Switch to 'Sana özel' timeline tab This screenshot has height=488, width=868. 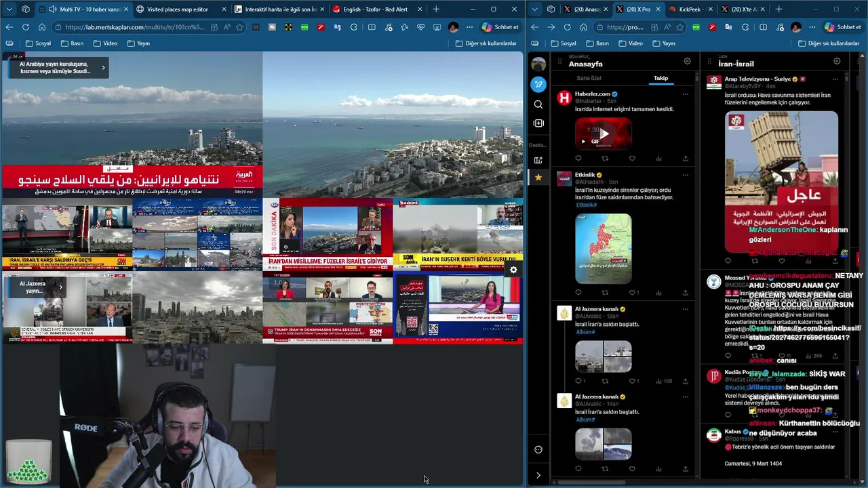tap(589, 78)
